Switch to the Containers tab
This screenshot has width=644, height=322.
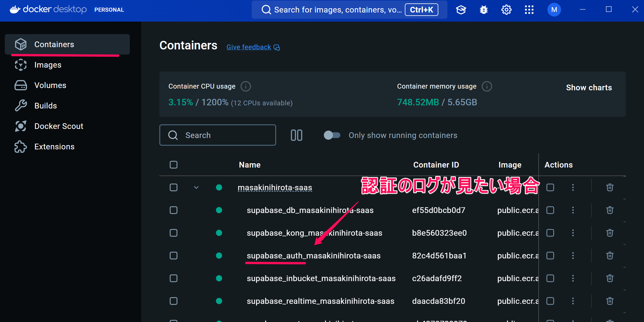pyautogui.click(x=54, y=44)
